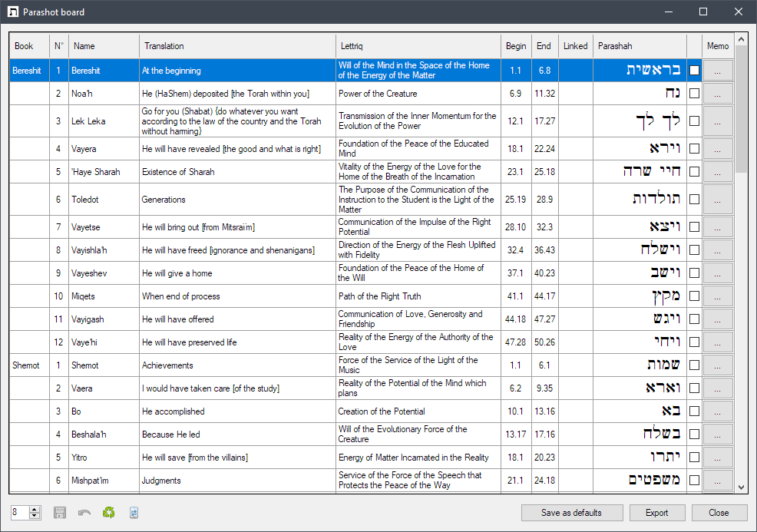Screen dimensions: 757x532
Task: Check the Miqets row checkbox
Action: [694, 296]
